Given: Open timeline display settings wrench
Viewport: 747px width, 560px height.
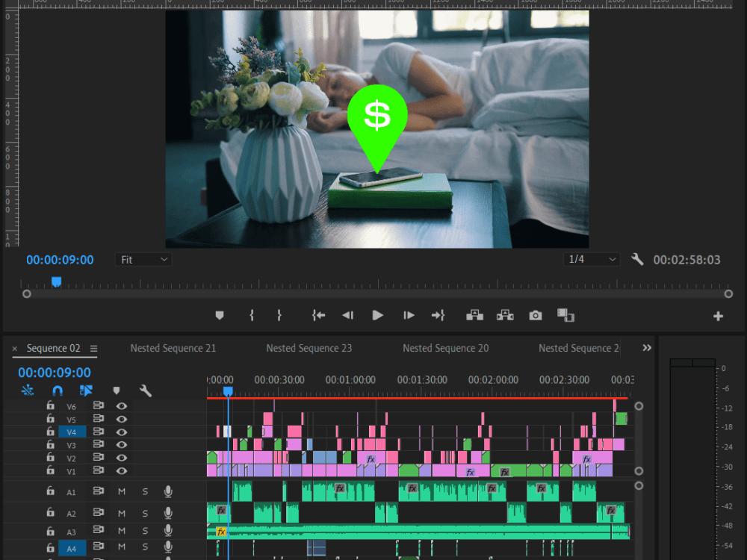Looking at the screenshot, I should 146,391.
